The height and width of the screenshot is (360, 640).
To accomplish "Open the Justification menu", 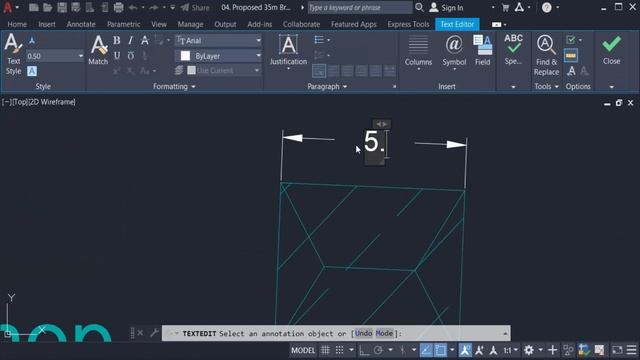I will (288, 52).
